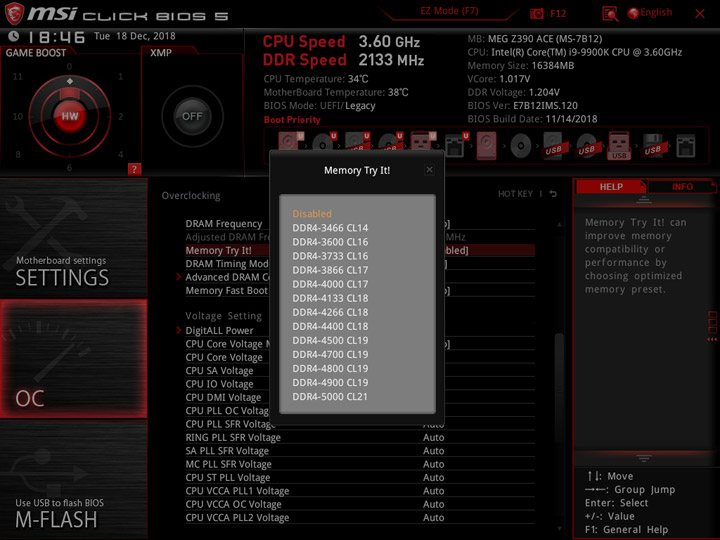720x540 pixels.
Task: Choose DDR4-3733 CL16 preset
Action: pyautogui.click(x=330, y=256)
